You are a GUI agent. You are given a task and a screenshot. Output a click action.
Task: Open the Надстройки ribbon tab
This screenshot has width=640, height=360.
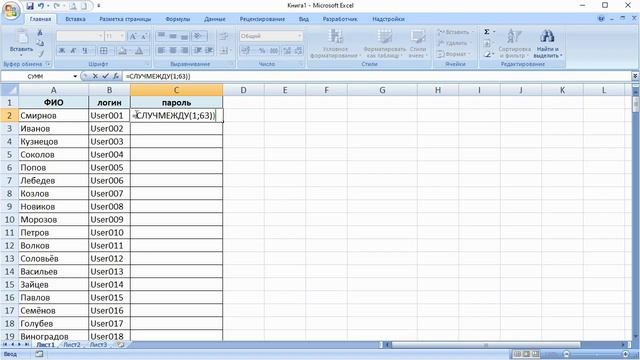pos(389,19)
